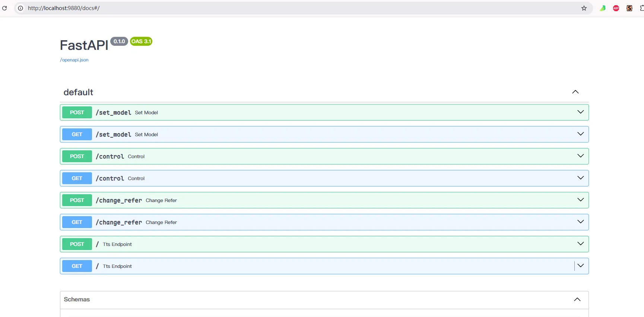
Task: Expand POST /control using its chevron arrow
Action: click(x=580, y=156)
